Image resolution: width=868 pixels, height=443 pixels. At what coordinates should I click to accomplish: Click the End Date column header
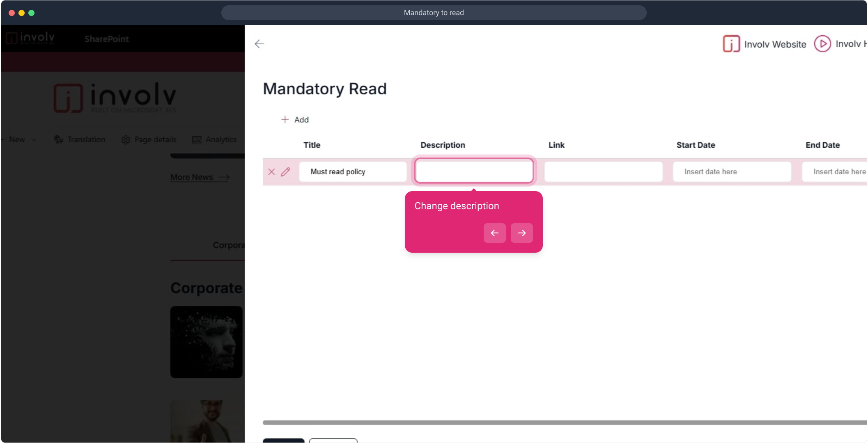822,145
